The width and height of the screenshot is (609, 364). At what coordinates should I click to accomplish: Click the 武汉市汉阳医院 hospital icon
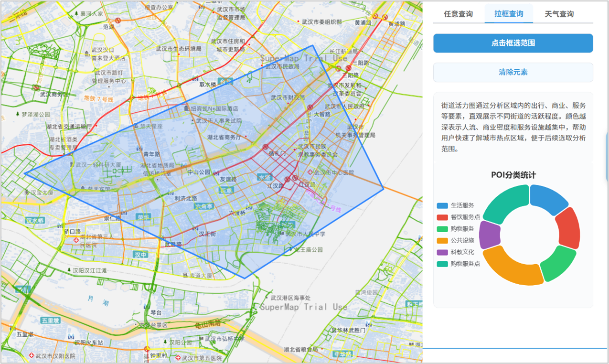click(x=31, y=356)
